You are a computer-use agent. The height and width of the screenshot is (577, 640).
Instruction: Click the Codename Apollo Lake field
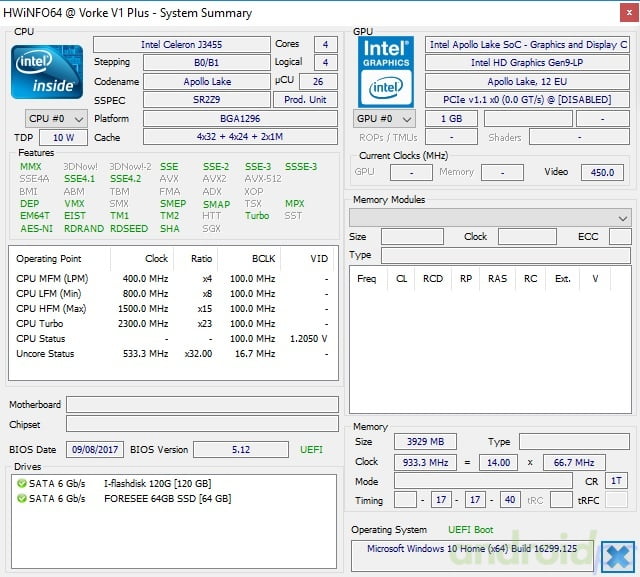click(207, 82)
